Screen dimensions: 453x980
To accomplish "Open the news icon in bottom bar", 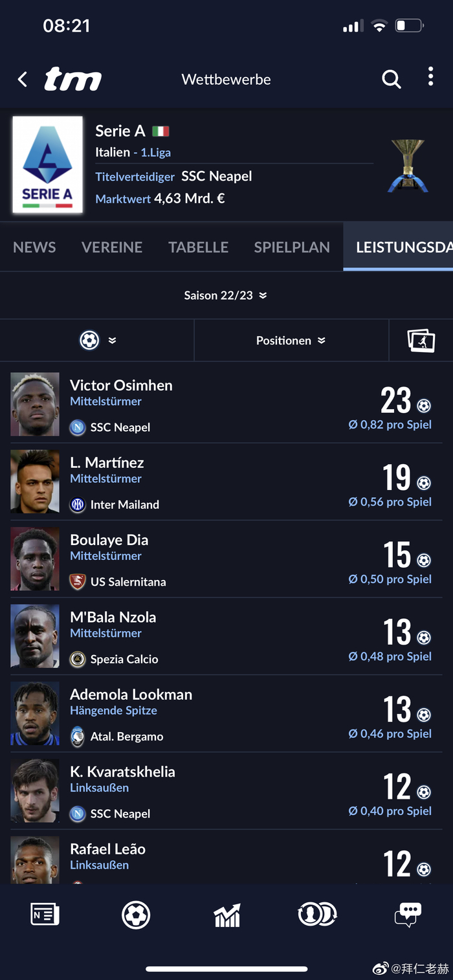I will click(x=45, y=915).
